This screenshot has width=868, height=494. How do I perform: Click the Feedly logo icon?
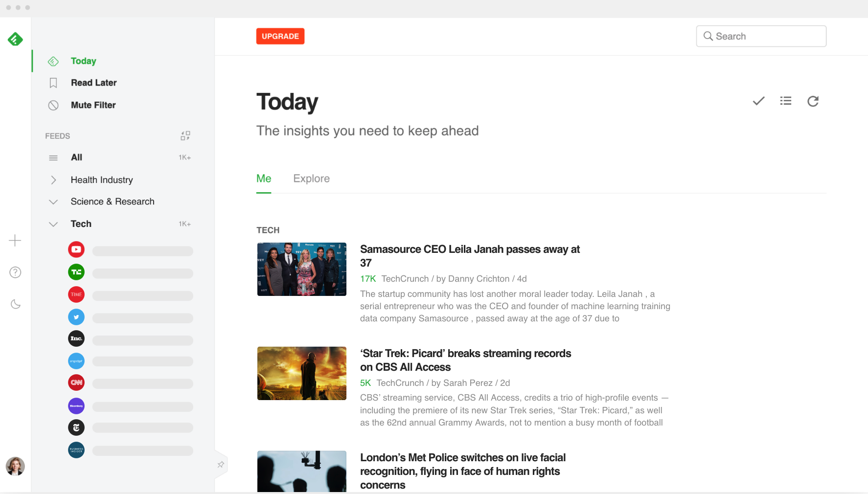15,39
